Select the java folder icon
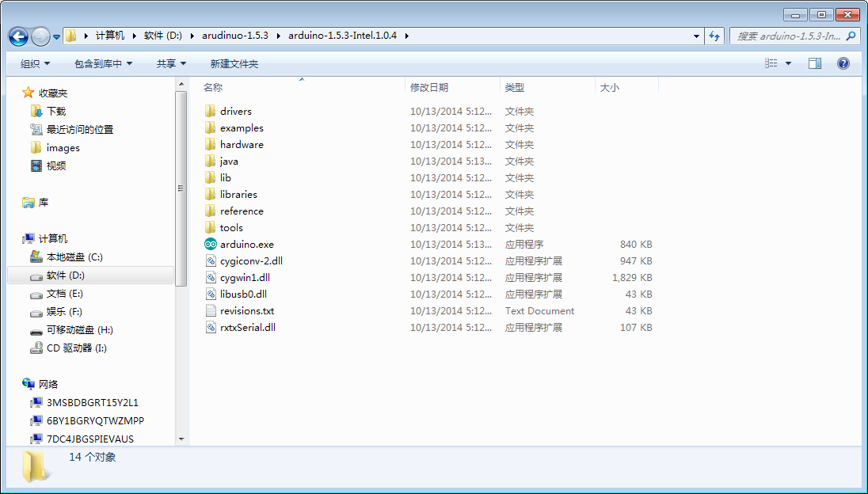The height and width of the screenshot is (494, 868). (211, 161)
